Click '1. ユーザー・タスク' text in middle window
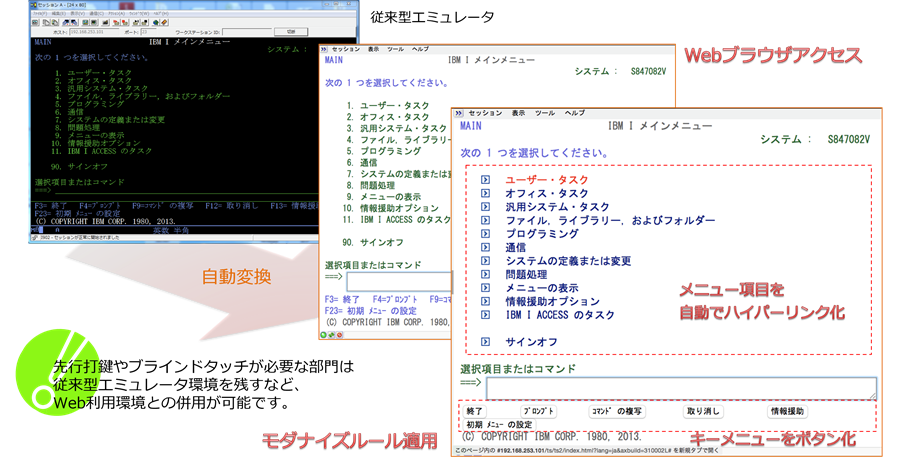900x471 pixels. (387, 106)
